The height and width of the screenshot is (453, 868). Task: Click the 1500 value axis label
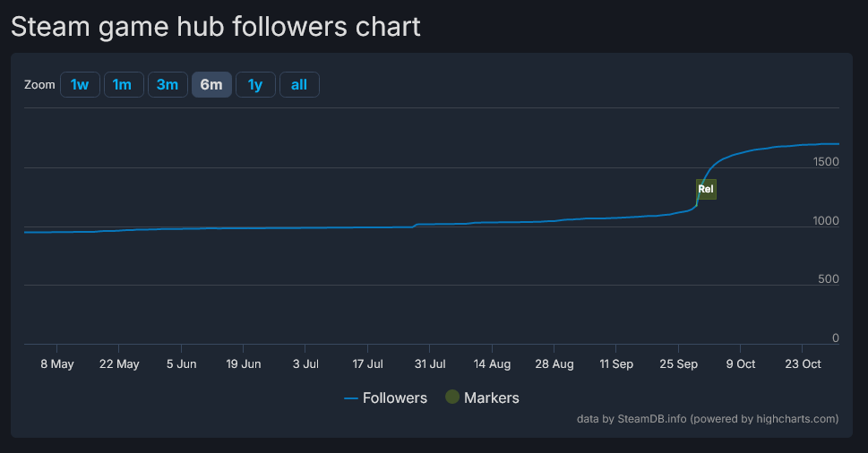coord(824,161)
